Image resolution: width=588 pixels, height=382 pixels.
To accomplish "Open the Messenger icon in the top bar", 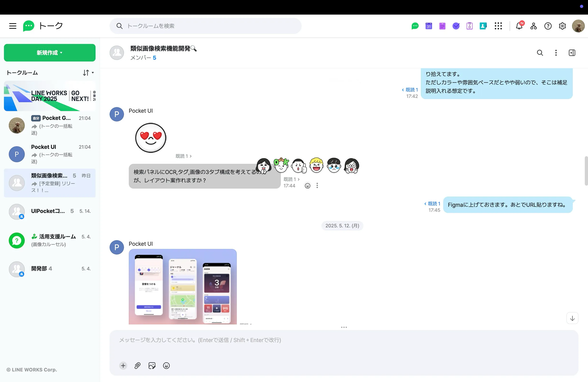I will pyautogui.click(x=415, y=26).
